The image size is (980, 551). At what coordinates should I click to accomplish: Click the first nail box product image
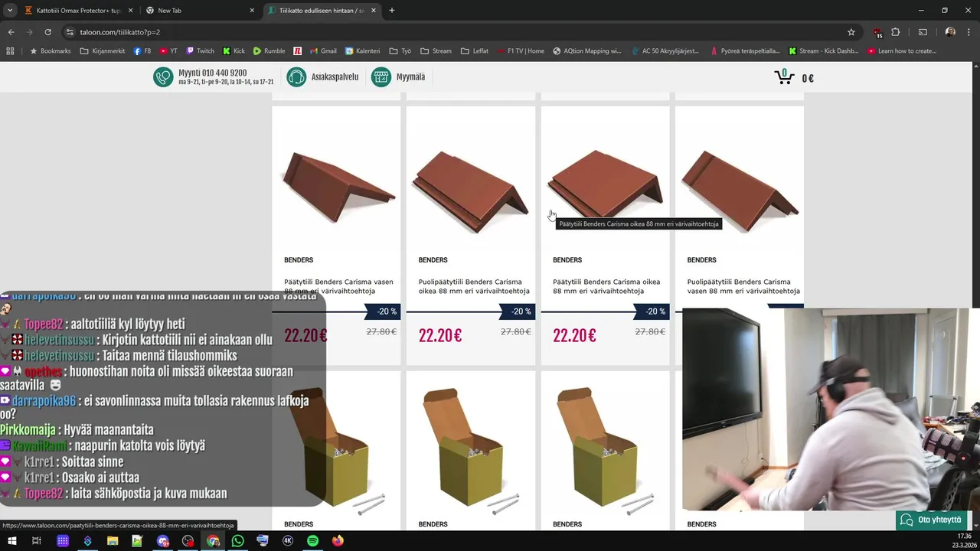(x=338, y=452)
